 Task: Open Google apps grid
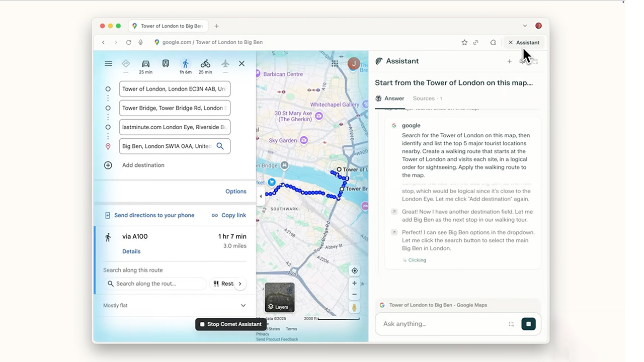pos(335,63)
